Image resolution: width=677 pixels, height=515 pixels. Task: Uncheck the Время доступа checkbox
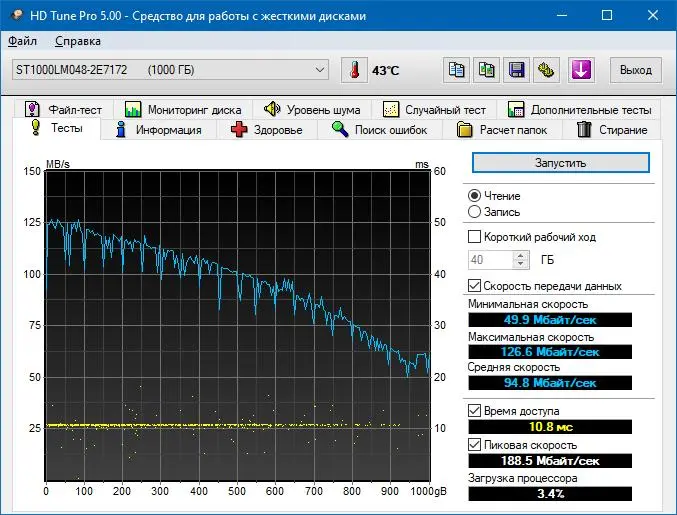tap(474, 411)
